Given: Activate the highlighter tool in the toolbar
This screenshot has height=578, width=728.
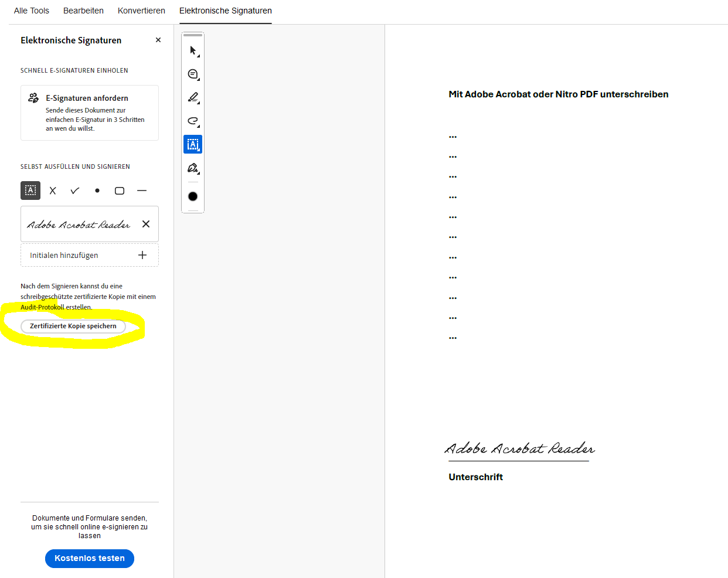Looking at the screenshot, I should pos(193,97).
